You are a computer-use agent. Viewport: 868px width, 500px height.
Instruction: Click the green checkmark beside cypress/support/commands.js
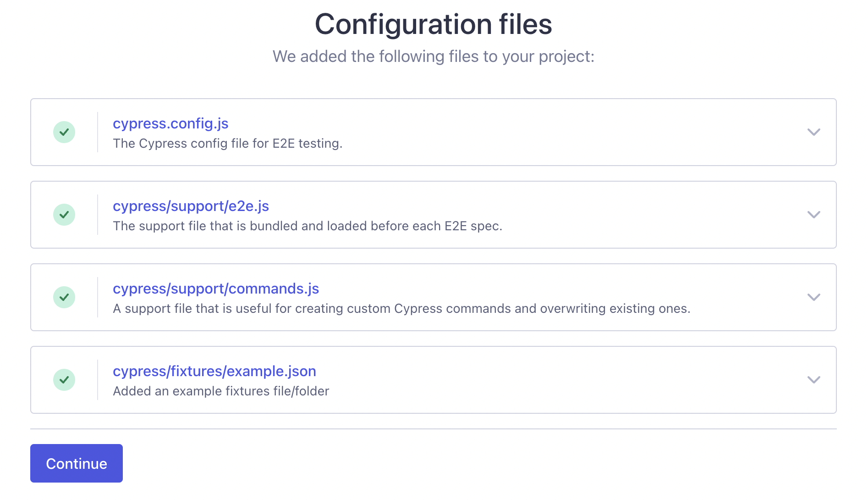tap(64, 297)
